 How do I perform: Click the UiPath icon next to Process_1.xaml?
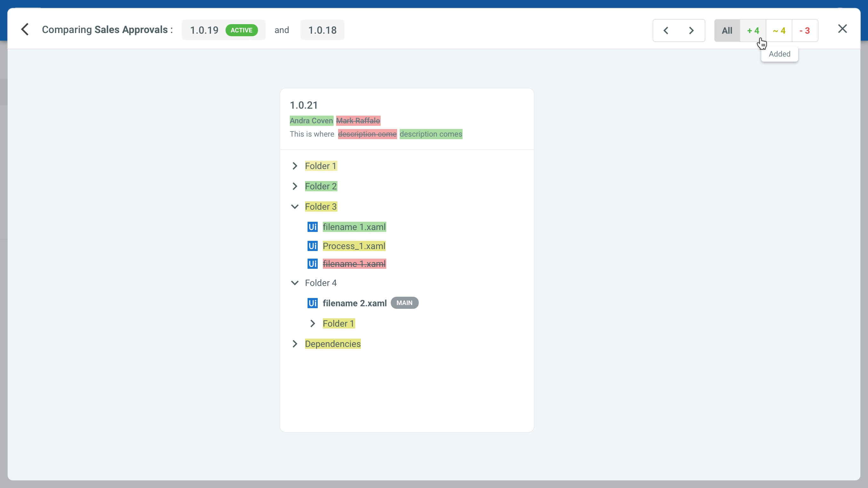point(313,246)
